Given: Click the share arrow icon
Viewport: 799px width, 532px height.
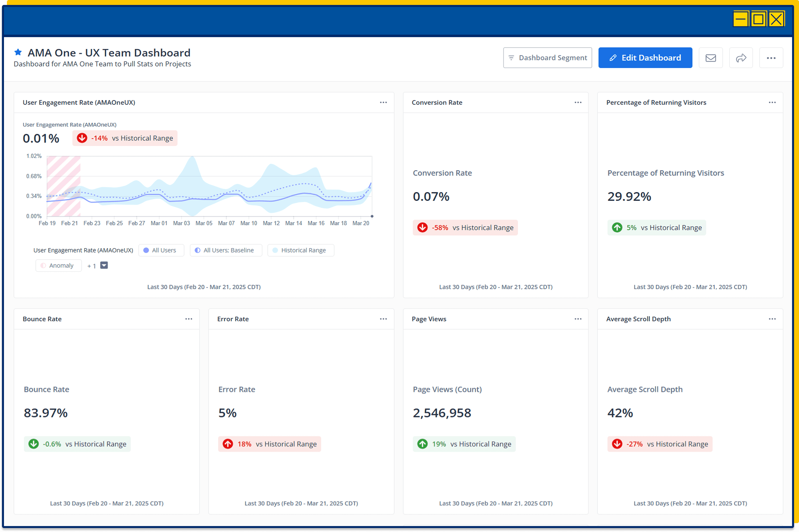Looking at the screenshot, I should click(x=741, y=58).
